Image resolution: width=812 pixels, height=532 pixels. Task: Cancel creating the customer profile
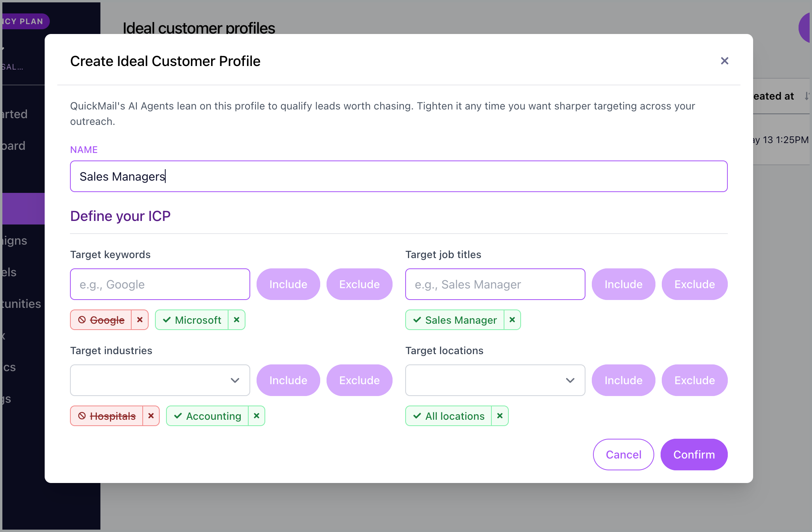tap(623, 455)
